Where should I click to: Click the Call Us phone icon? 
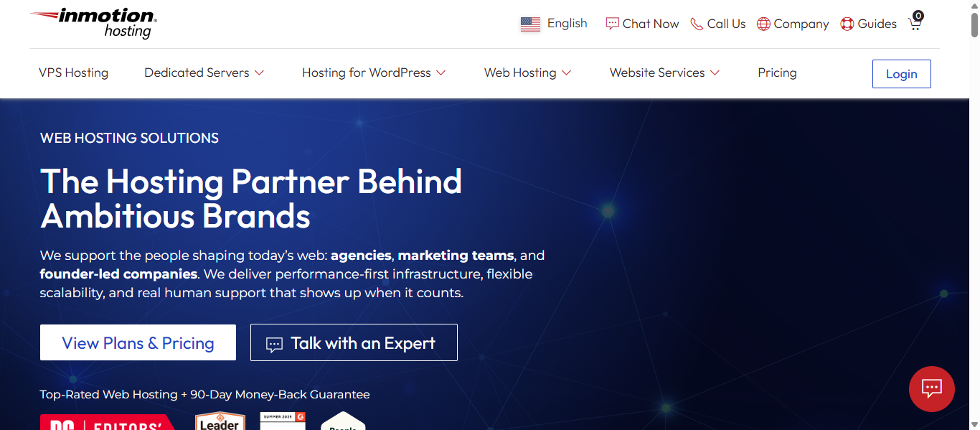pos(697,24)
